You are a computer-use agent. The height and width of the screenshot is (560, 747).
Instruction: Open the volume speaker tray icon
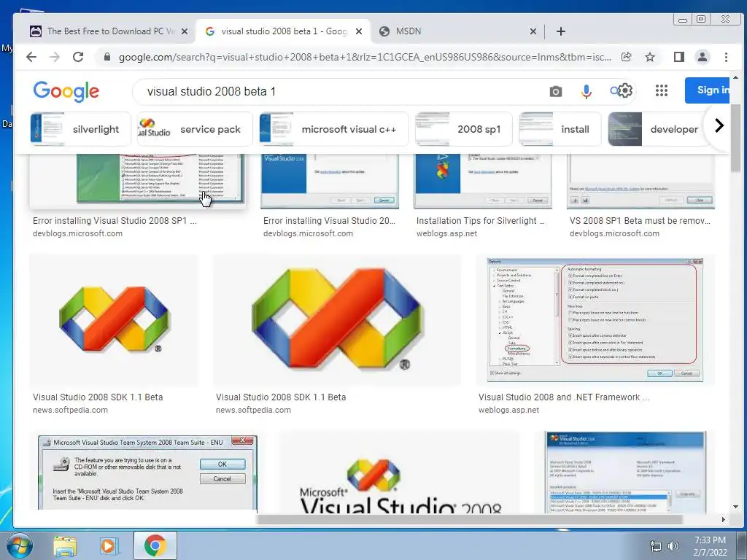pyautogui.click(x=673, y=546)
